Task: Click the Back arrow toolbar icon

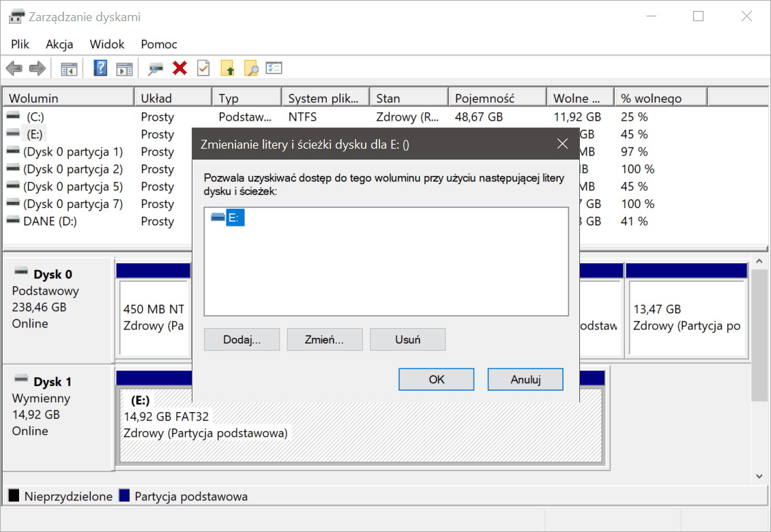Action: pos(14,68)
